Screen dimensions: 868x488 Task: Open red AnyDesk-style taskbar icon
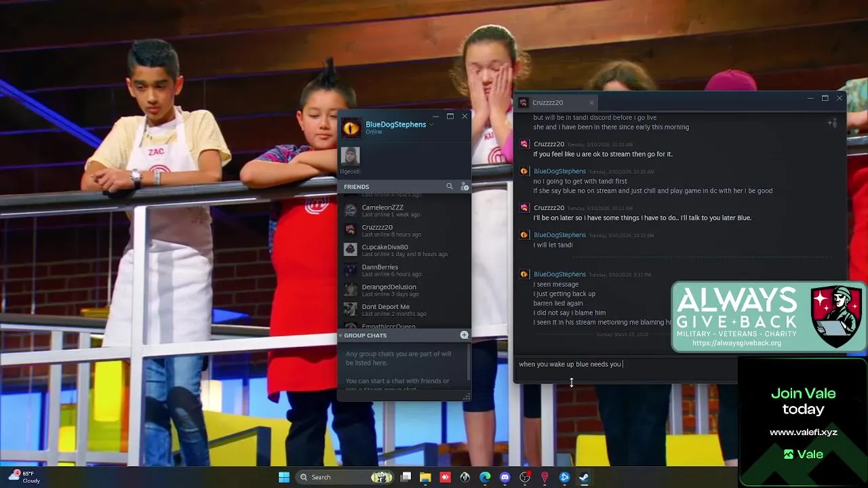click(x=445, y=477)
